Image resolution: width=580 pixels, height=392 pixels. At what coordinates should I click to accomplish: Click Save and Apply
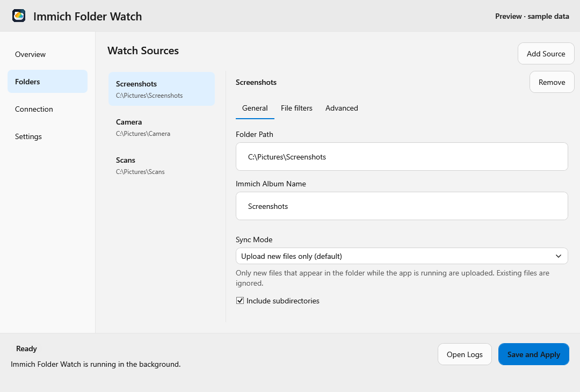(x=534, y=354)
